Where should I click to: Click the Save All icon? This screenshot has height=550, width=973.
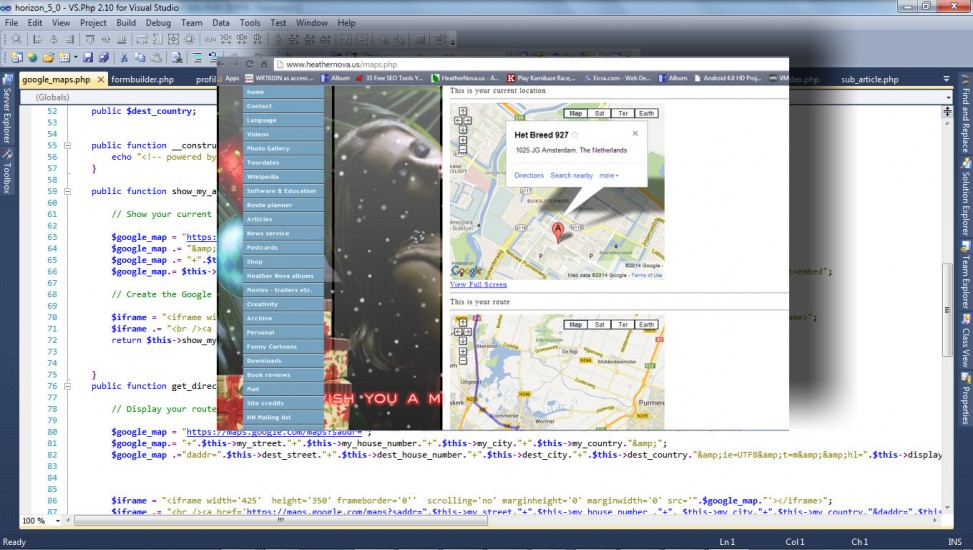coord(104,58)
